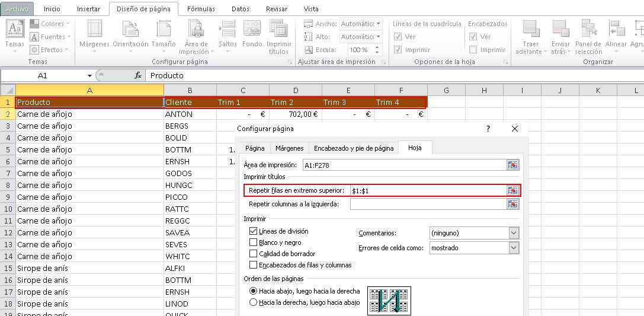Open the Errores de celda como dropdown
The image size is (644, 316).
tap(513, 248)
